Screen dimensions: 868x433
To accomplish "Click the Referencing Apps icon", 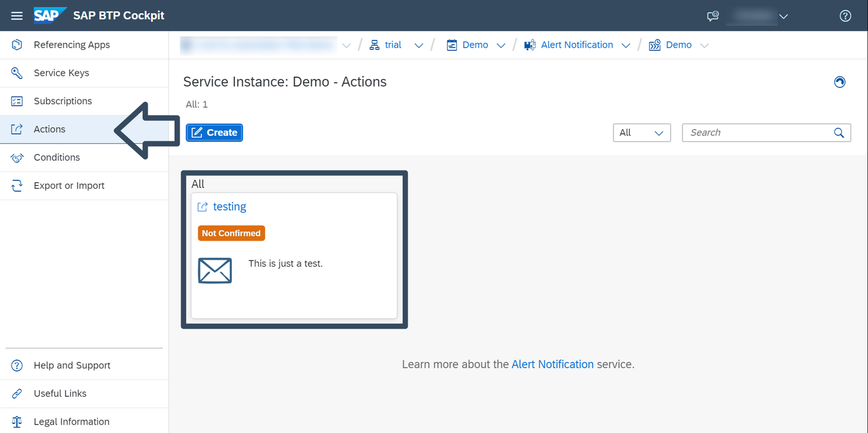I will coord(17,45).
